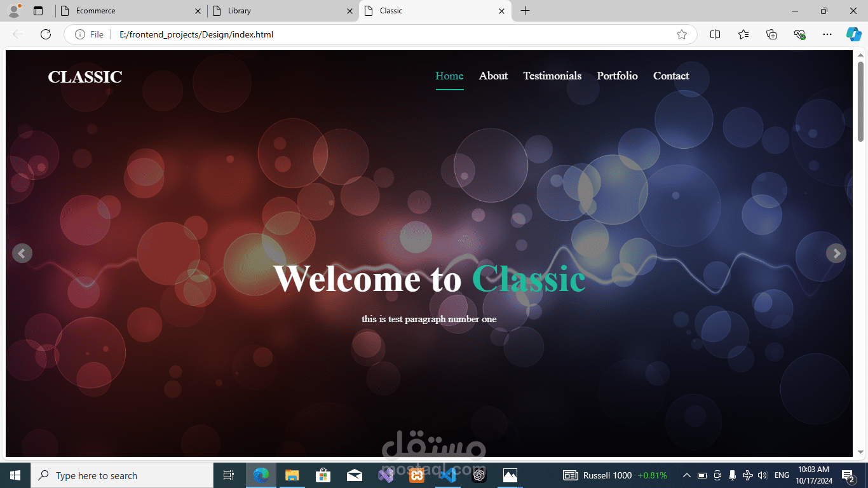Open the Windows Start menu

click(15, 475)
